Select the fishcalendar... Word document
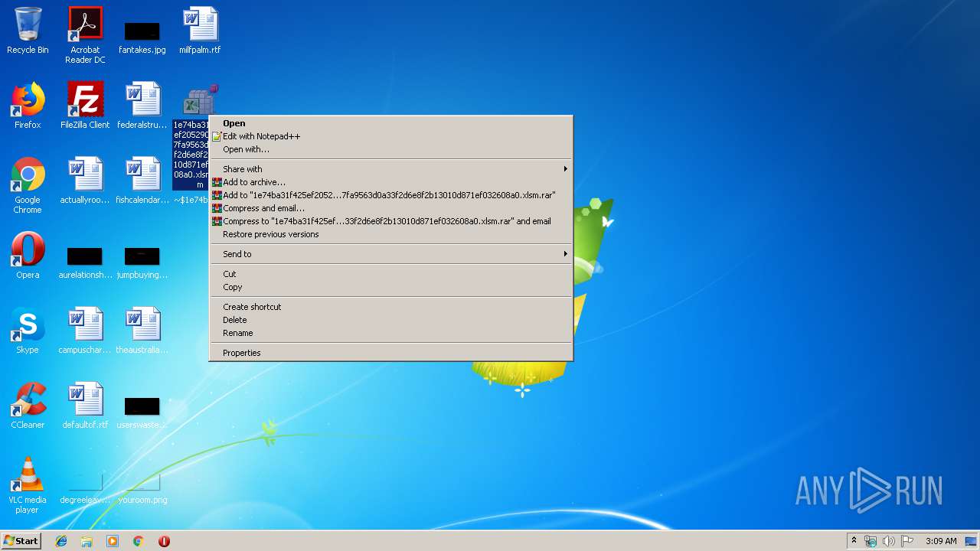 (142, 181)
